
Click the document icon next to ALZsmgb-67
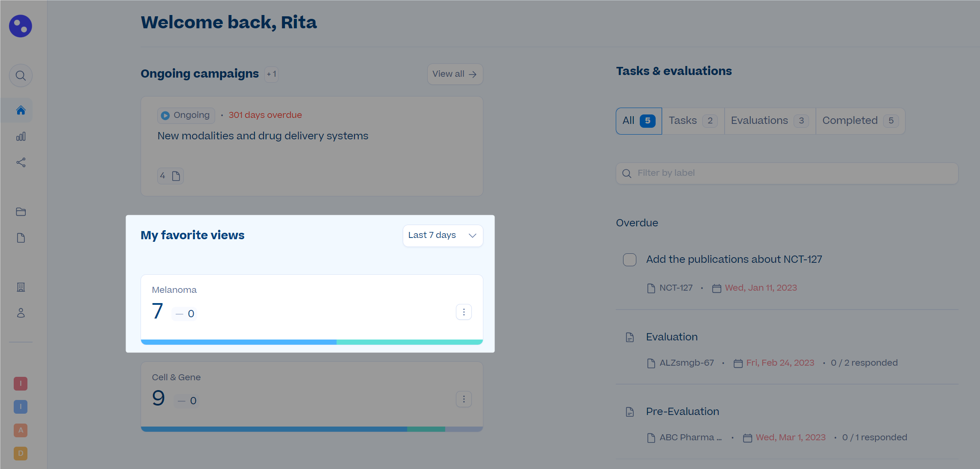pyautogui.click(x=651, y=363)
